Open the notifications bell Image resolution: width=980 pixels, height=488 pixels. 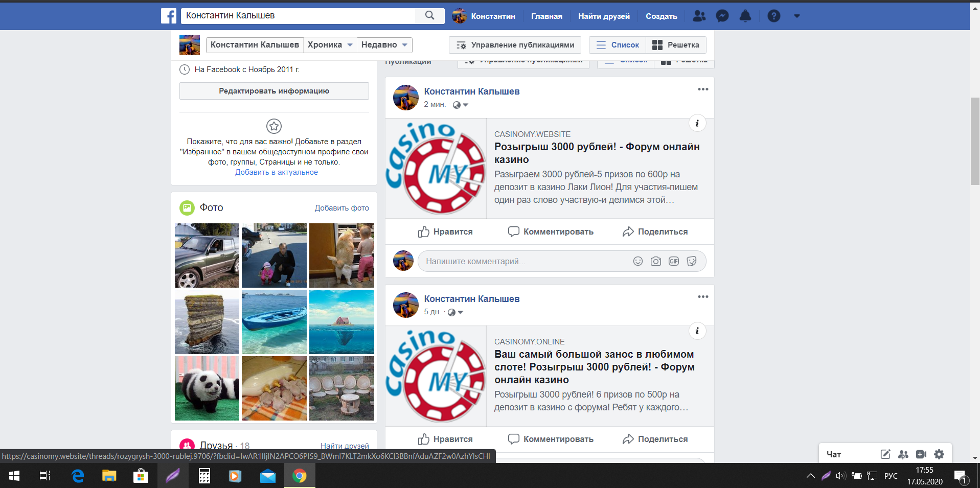pyautogui.click(x=745, y=16)
